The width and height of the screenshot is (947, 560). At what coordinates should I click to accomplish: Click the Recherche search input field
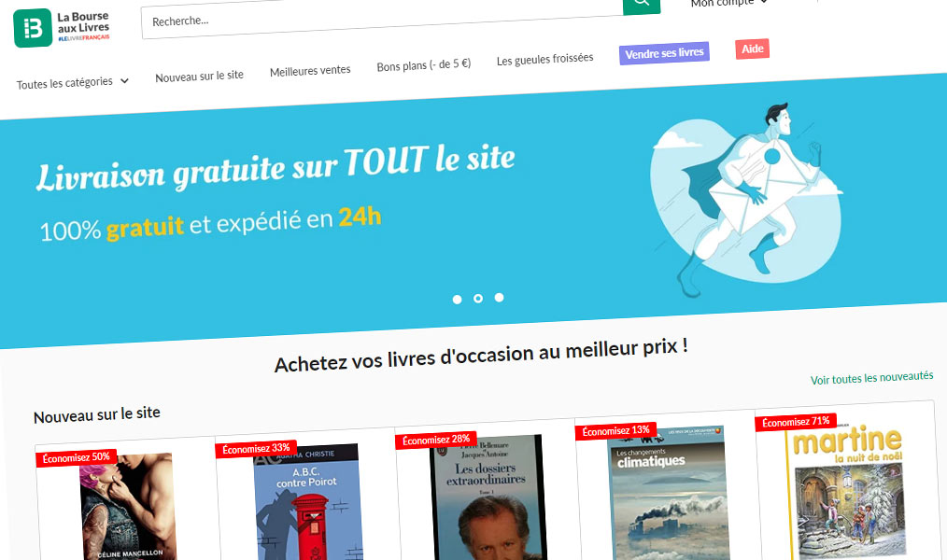[x=382, y=18]
